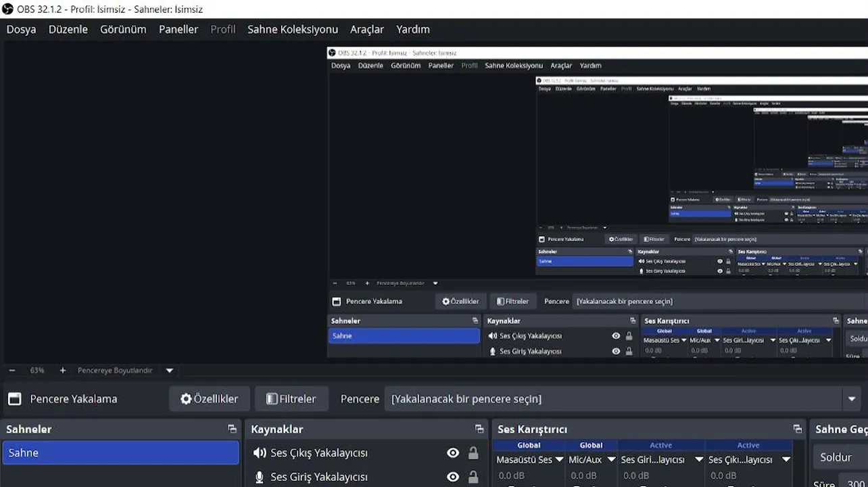Viewport: 868px width, 487px height.
Task: Open the Sahne Koleksiyonu menu
Action: pyautogui.click(x=293, y=29)
